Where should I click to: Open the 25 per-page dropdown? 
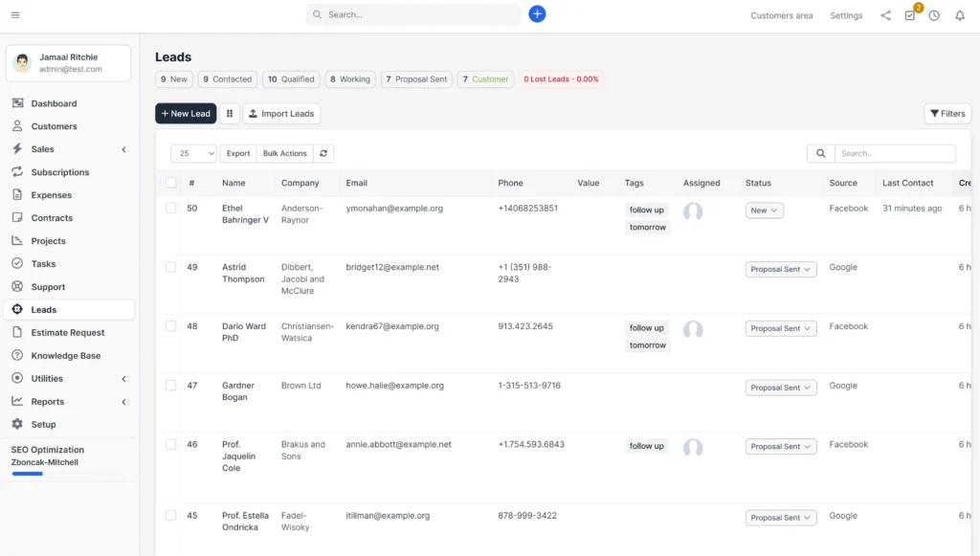(194, 153)
